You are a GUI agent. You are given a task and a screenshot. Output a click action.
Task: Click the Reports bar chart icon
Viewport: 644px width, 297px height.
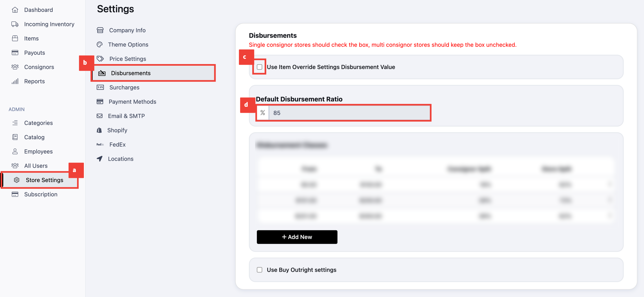15,81
